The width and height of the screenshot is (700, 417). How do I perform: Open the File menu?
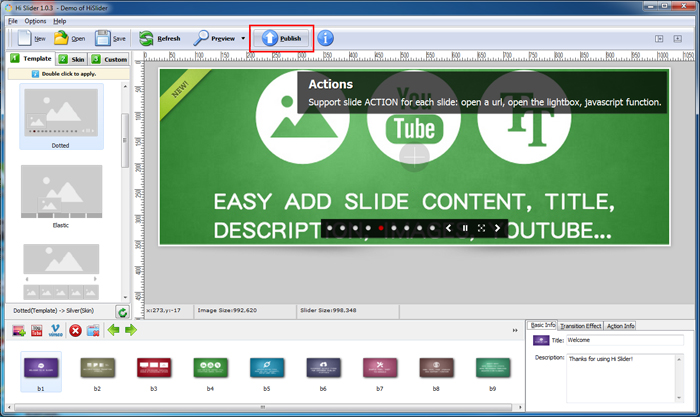click(x=13, y=21)
